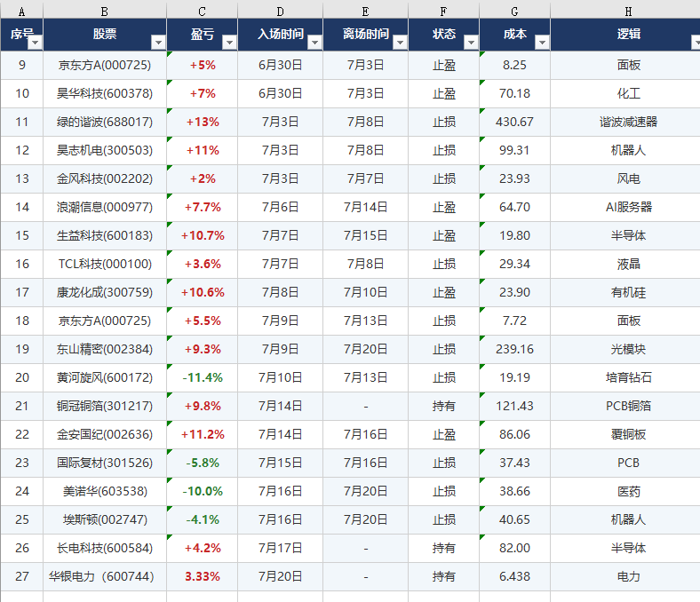Select cell 埃斯顿(002747)
700x602 pixels.
coord(105,519)
